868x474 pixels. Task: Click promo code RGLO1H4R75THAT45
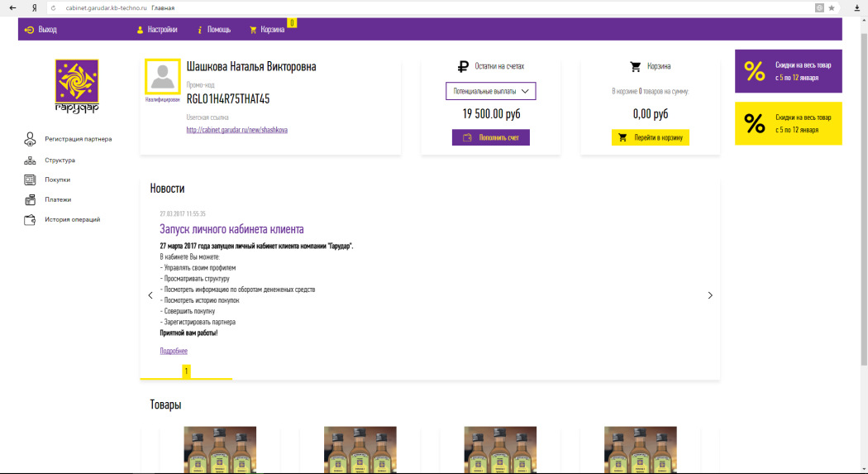click(x=228, y=99)
